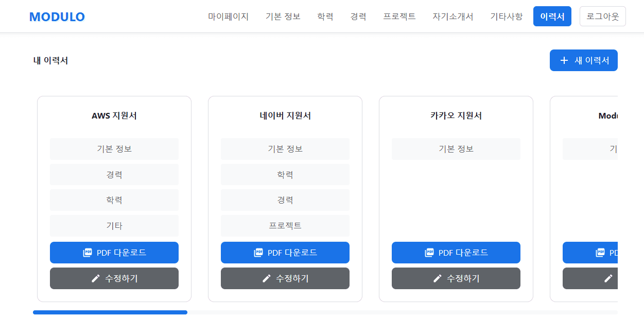Select 기타 in the AWS 지원서 card

point(114,226)
